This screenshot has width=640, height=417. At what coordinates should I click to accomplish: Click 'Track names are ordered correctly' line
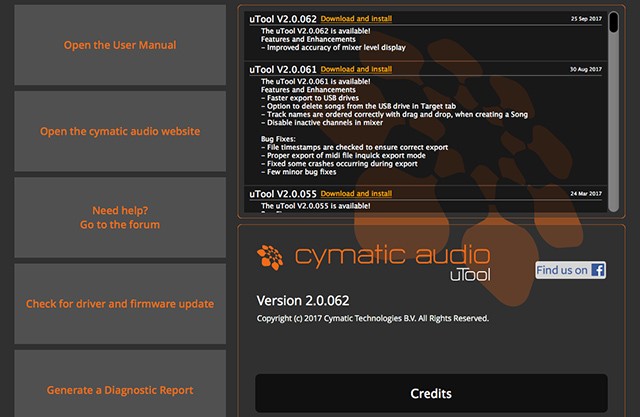coord(395,115)
